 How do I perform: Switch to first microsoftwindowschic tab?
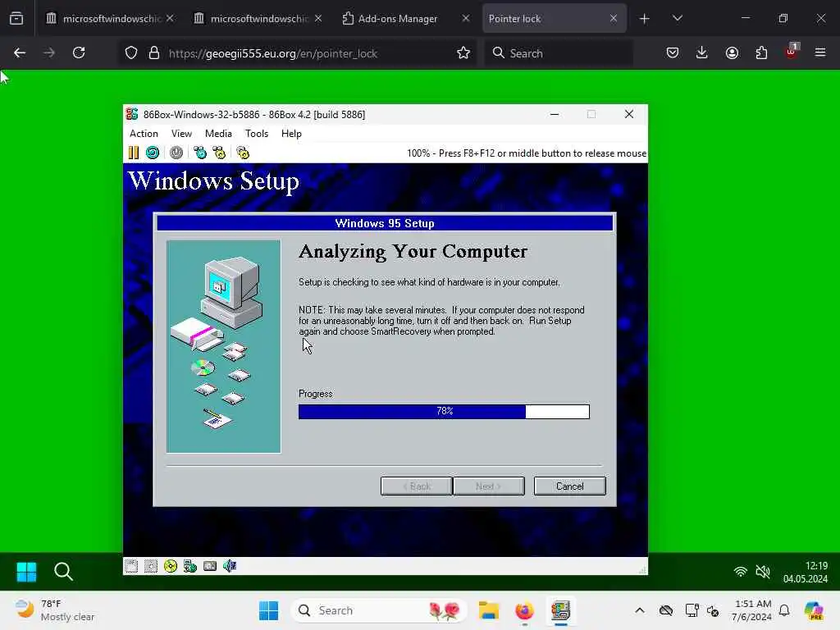[x=112, y=19]
